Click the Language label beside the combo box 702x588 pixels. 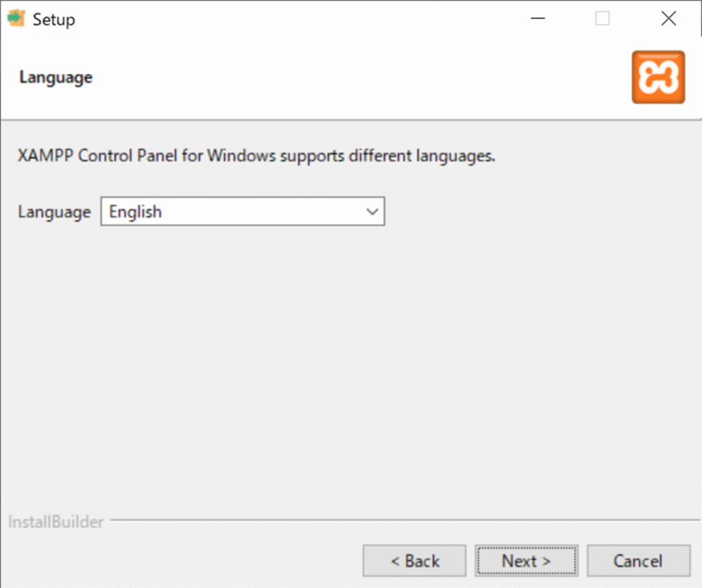tap(53, 212)
